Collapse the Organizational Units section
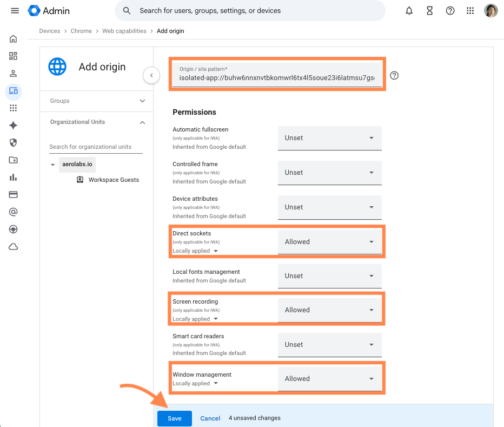The image size is (504, 427). click(x=142, y=122)
